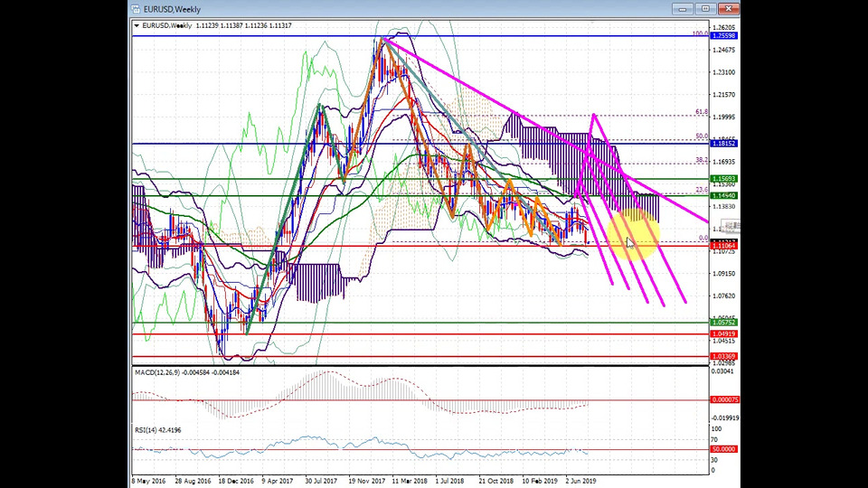Click the 28 Aug 2016 date label
Screen dimensions: 868x488
[x=193, y=482]
